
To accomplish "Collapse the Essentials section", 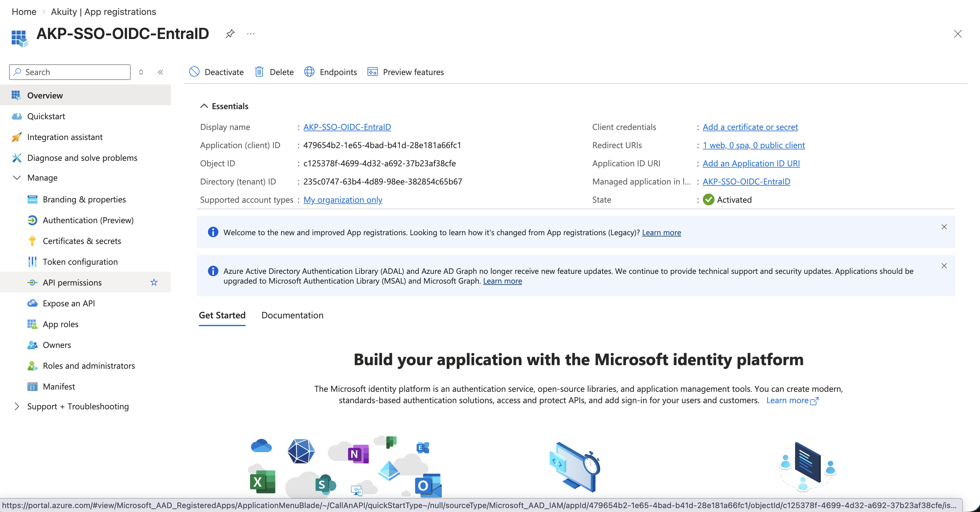I will coord(204,106).
